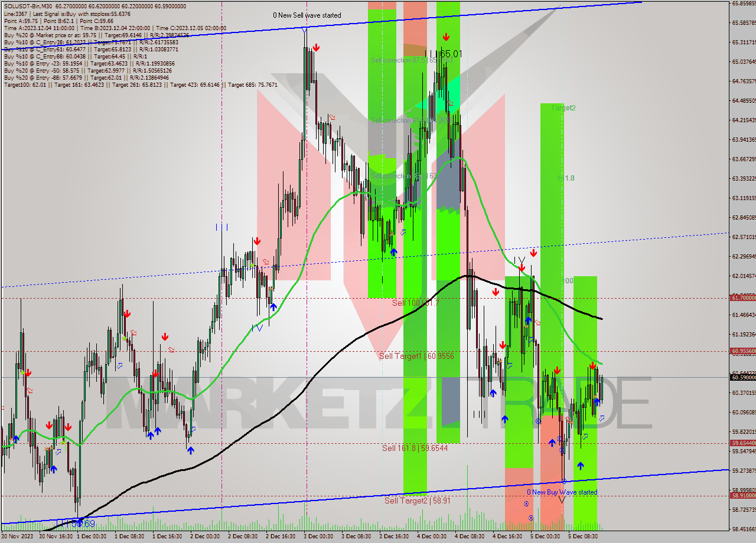Click the '0 New Buy Wave started' label
The height and width of the screenshot is (543, 756).
coord(562,492)
